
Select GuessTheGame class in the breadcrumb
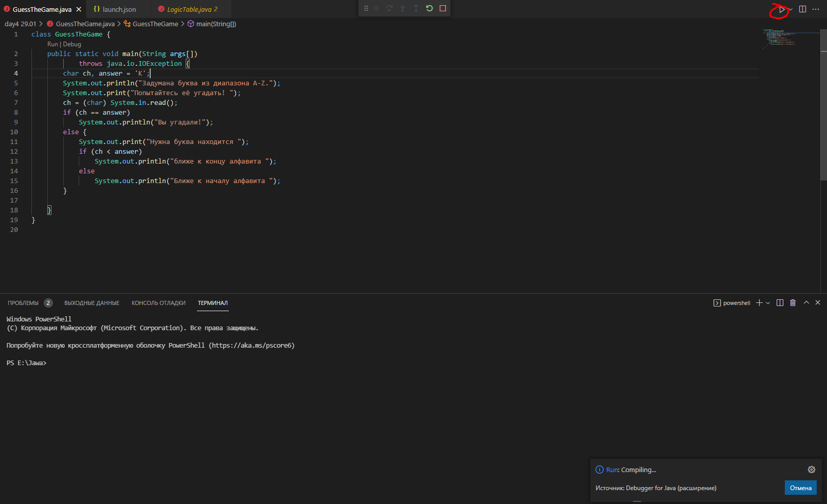pos(155,24)
